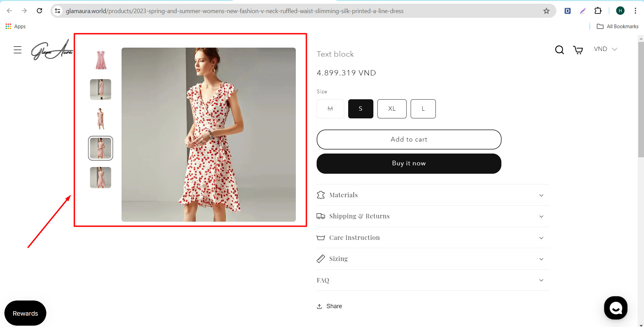Image resolution: width=644 pixels, height=327 pixels.
Task: Select the third product thumbnail
Action: coord(101,119)
